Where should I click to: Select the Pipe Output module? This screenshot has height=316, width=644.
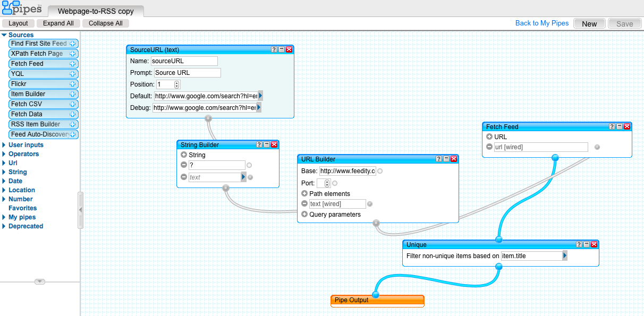(377, 301)
